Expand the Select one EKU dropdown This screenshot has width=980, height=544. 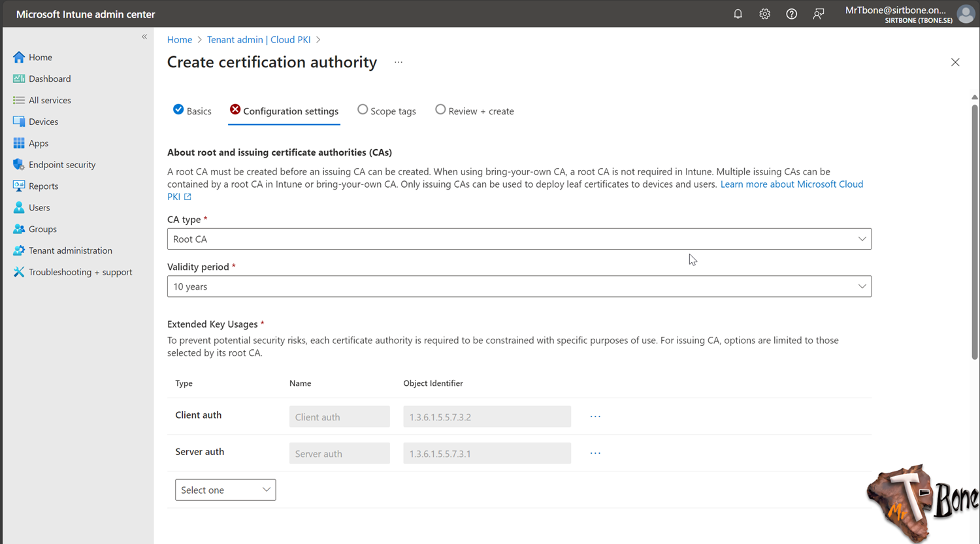point(225,489)
